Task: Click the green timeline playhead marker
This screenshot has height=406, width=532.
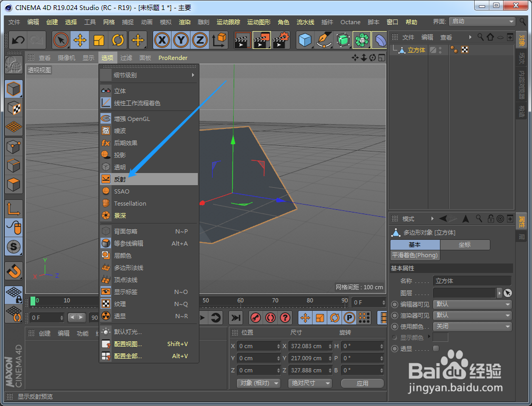Action: 33,301
